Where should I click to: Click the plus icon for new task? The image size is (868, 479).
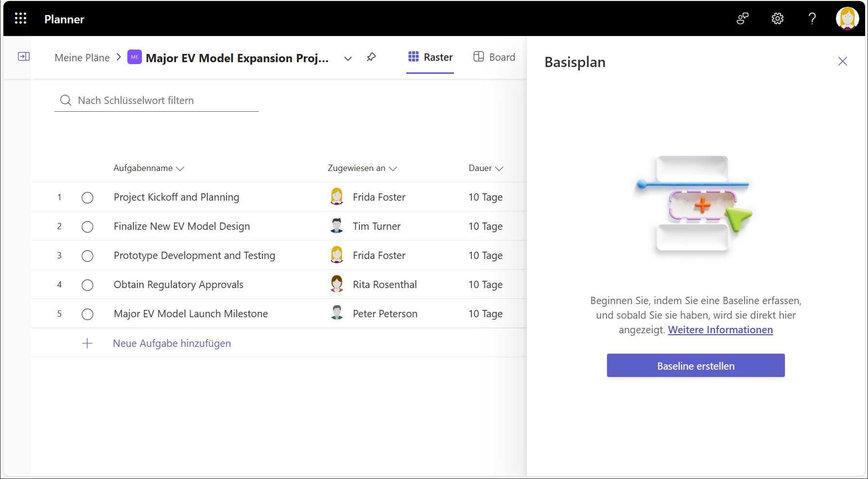coord(87,343)
